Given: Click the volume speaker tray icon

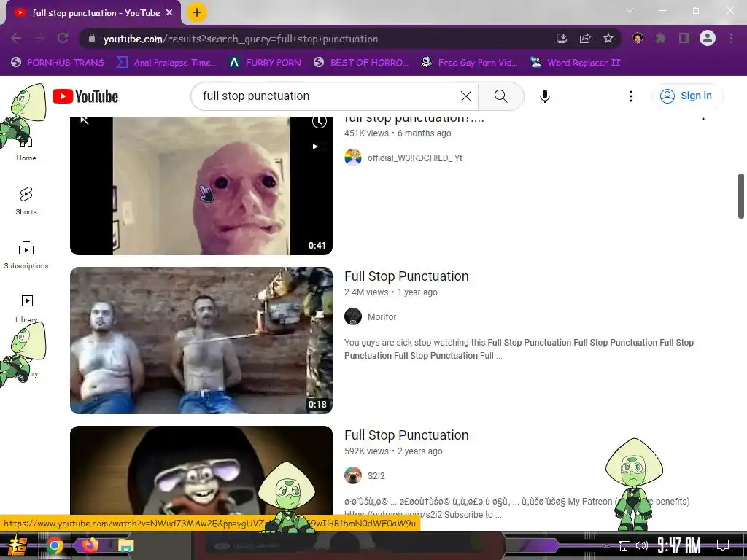Looking at the screenshot, I should 642,545.
